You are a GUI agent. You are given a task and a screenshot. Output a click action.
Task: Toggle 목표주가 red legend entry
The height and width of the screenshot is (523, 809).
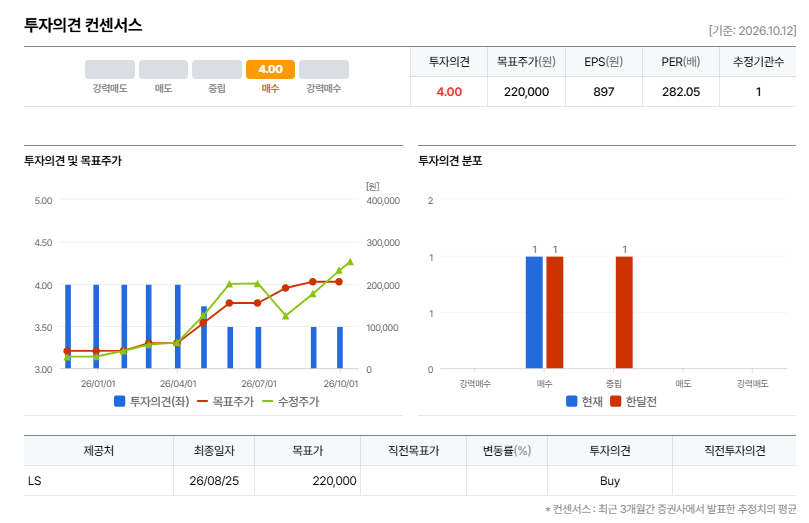[225, 401]
